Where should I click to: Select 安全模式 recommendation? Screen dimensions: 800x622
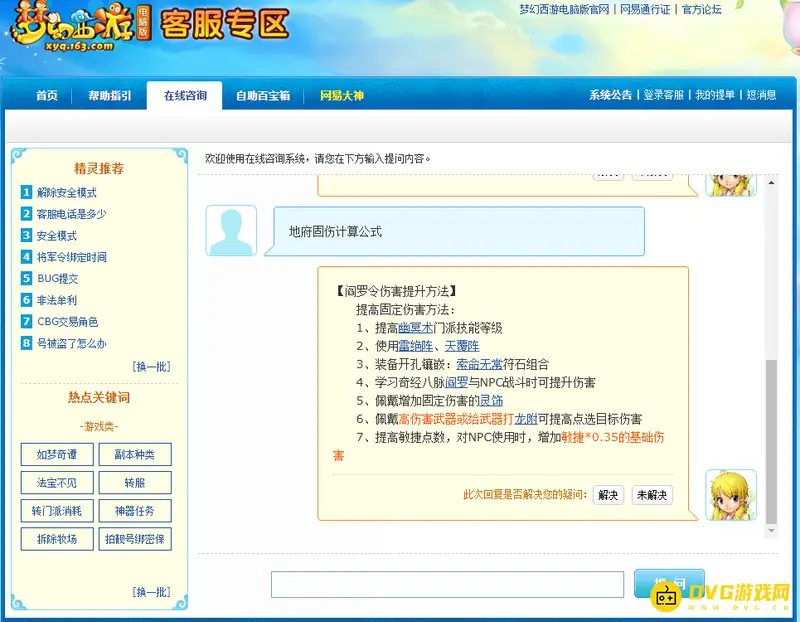coord(57,236)
